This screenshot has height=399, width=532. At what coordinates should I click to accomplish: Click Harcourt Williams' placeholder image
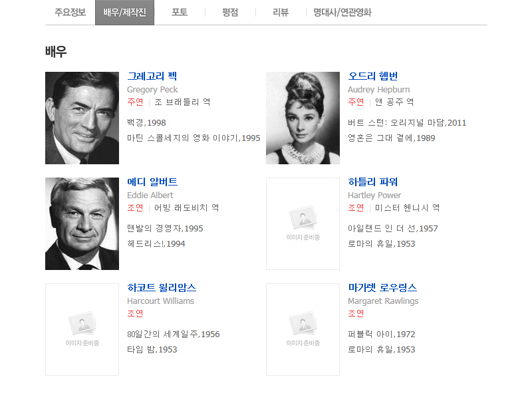pos(82,329)
